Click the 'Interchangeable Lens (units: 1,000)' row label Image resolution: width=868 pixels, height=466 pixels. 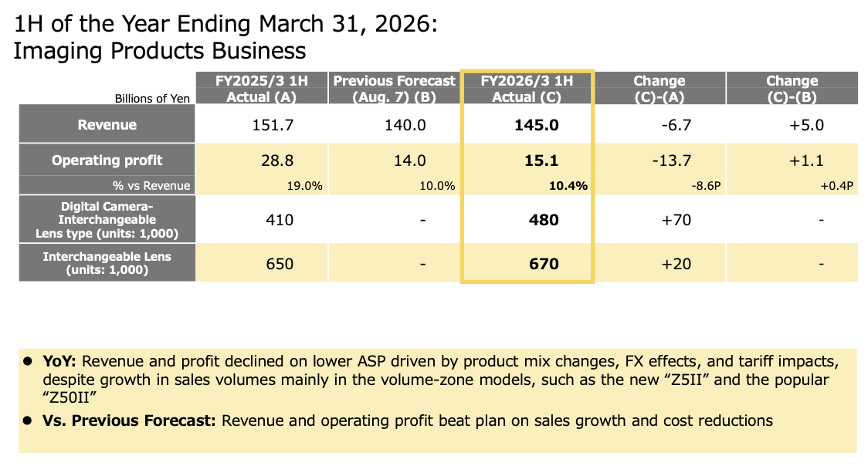(x=107, y=263)
